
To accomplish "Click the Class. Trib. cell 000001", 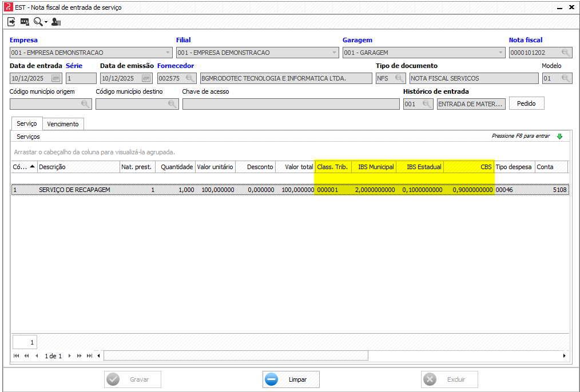I will [333, 190].
